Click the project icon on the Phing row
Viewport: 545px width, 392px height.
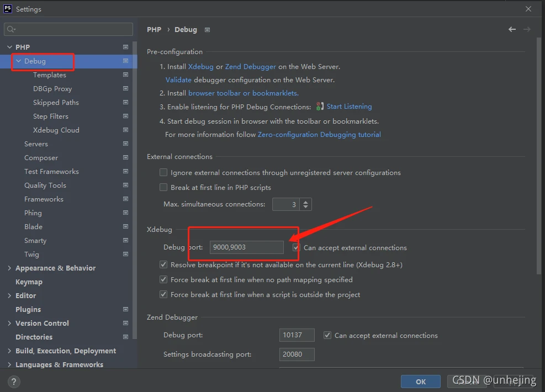click(x=125, y=213)
